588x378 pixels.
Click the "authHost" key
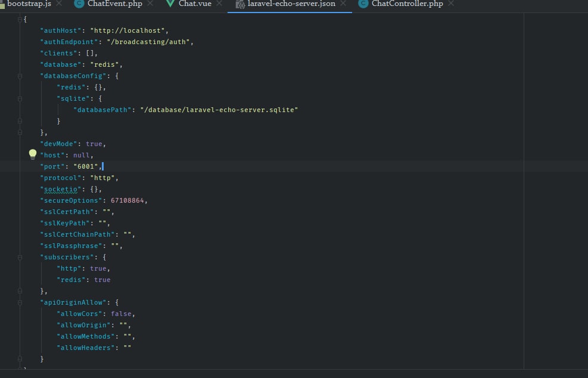coord(61,31)
